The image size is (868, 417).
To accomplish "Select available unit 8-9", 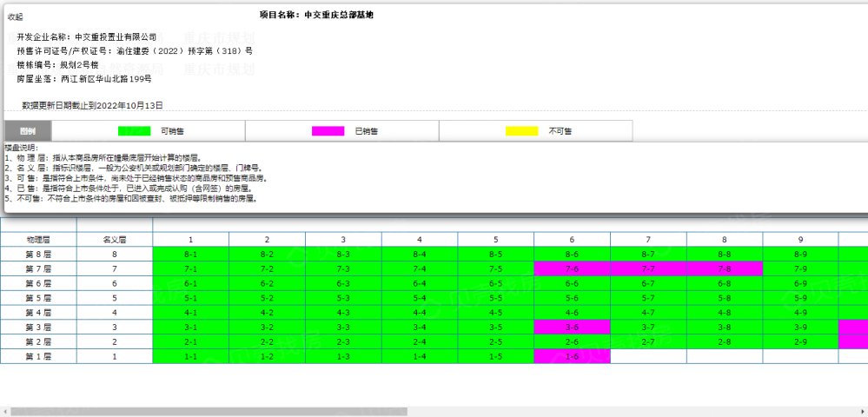I will click(x=800, y=255).
